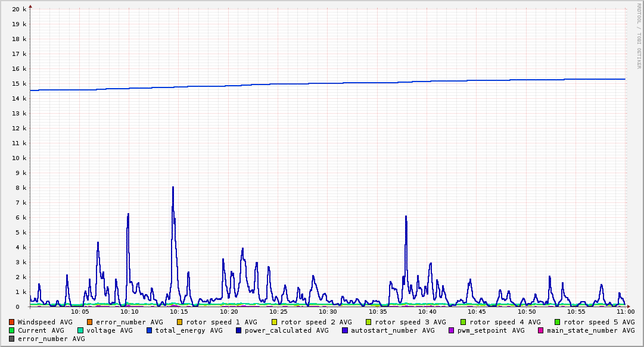
Task: Click the 11:00 time axis label
Action: (x=626, y=312)
